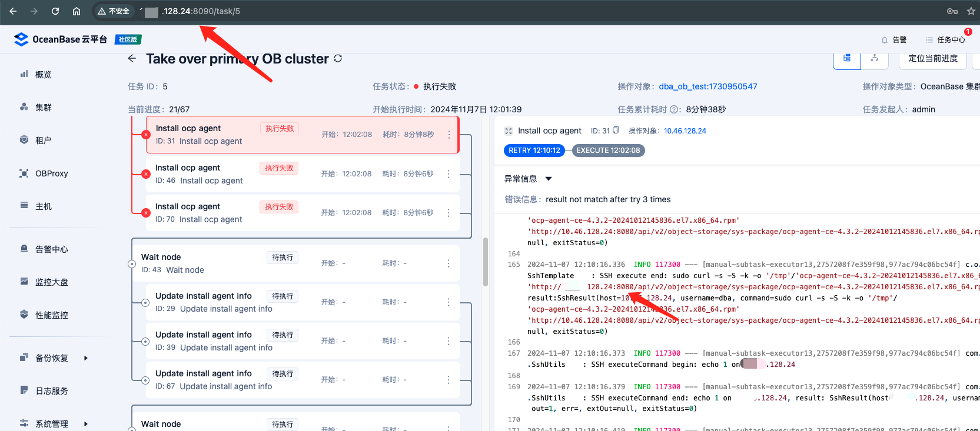Open 主机 hosts in the sidebar
Image resolution: width=980 pixels, height=431 pixels.
[x=44, y=206]
